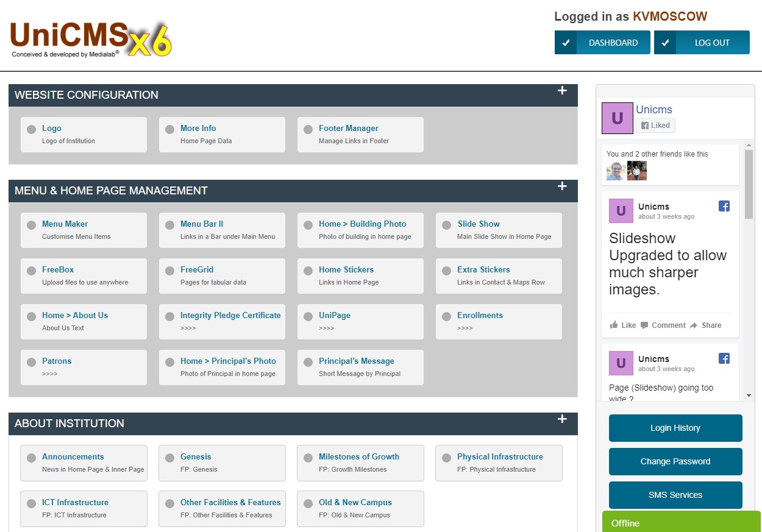Open Milestones of Growth

coord(360,463)
